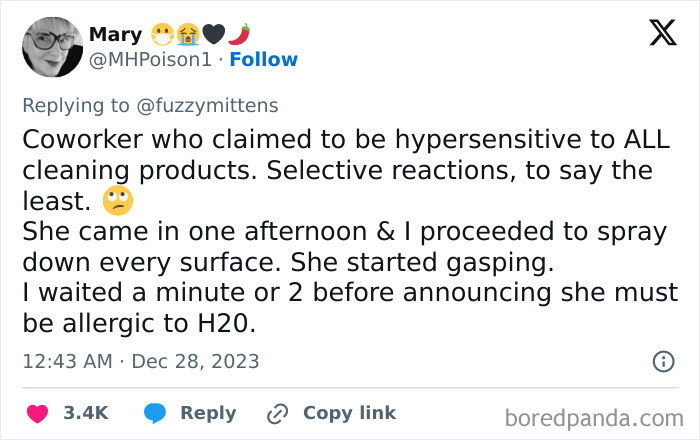
Task: Click the black heart emoji beside Mary
Action: click(x=213, y=34)
